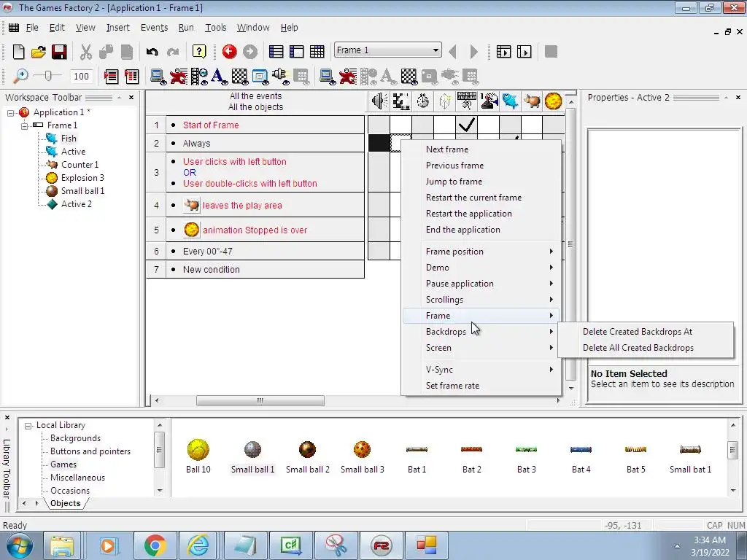Click the Timer column clock icon

coord(422,101)
